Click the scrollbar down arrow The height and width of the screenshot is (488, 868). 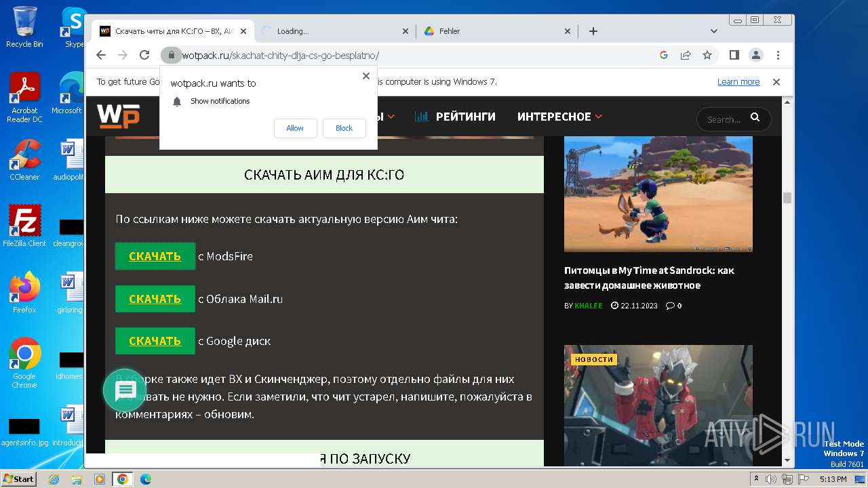click(x=787, y=461)
